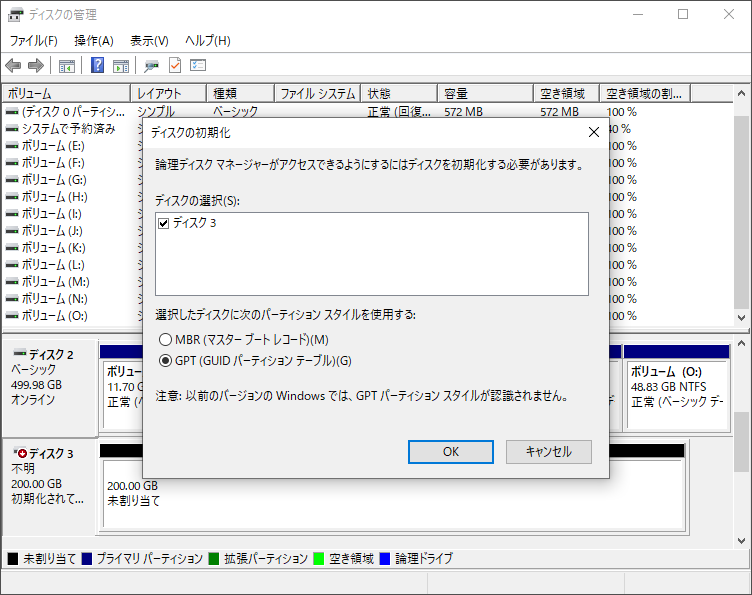This screenshot has width=752, height=595.
Task: Sort by the ボリューム column header
Action: pos(66,93)
